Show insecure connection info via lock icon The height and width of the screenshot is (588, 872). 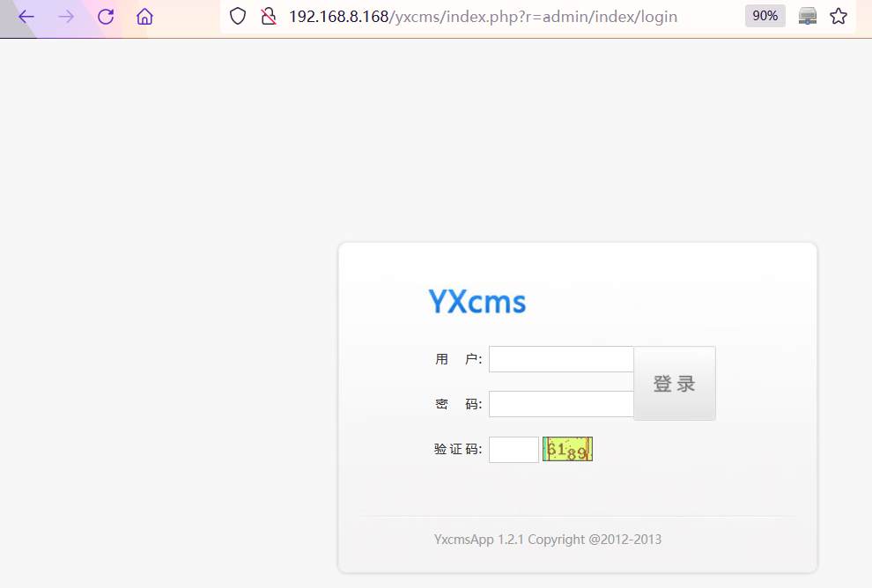(269, 16)
